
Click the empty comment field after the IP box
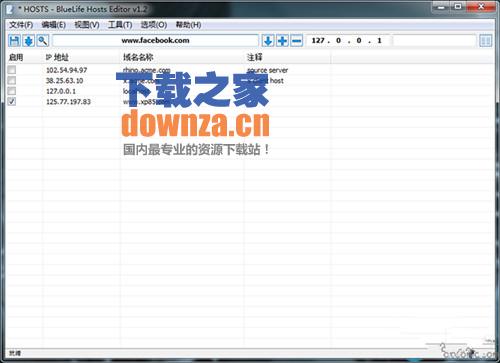[x=434, y=41]
